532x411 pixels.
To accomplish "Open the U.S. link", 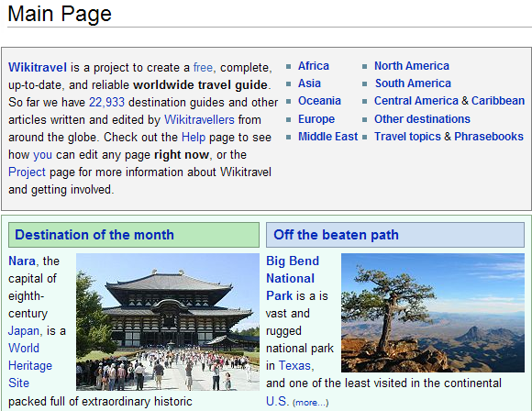I will [x=277, y=402].
